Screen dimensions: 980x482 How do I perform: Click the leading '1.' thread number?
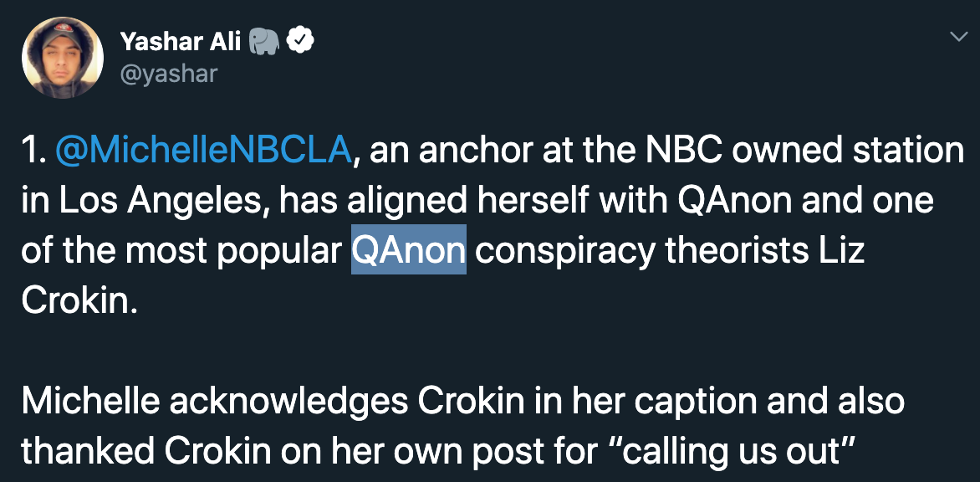[x=33, y=152]
